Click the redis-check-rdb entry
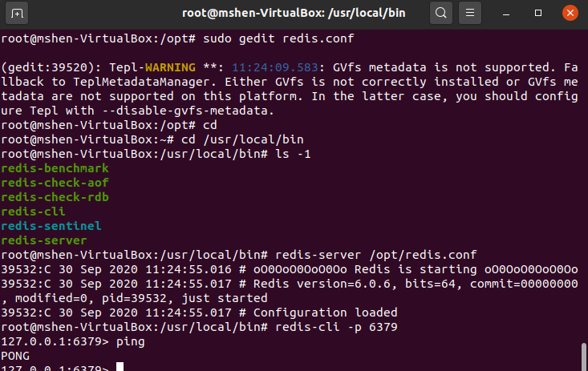 tap(55, 197)
